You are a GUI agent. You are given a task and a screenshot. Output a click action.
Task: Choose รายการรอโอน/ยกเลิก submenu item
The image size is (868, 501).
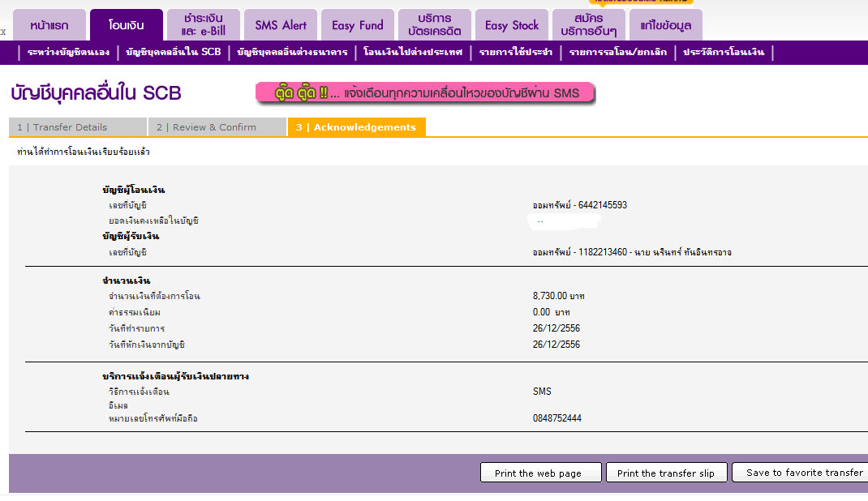(x=618, y=52)
